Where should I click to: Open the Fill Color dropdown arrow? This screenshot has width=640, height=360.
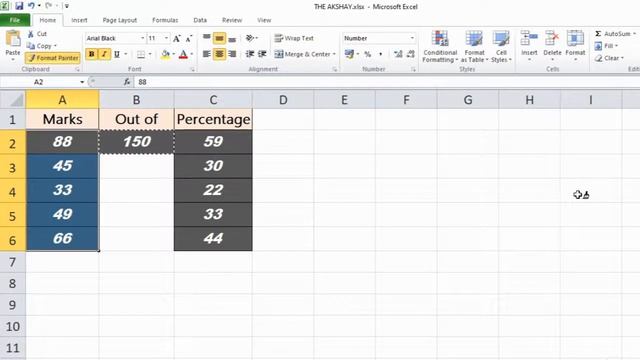click(x=174, y=54)
